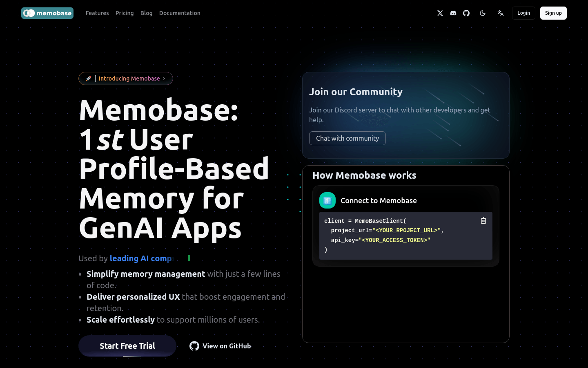The height and width of the screenshot is (368, 588).
Task: Toggle dark mode moon icon
Action: coord(483,13)
